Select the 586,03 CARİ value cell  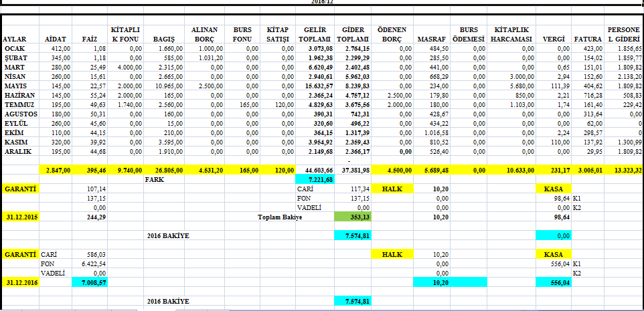[x=90, y=255]
